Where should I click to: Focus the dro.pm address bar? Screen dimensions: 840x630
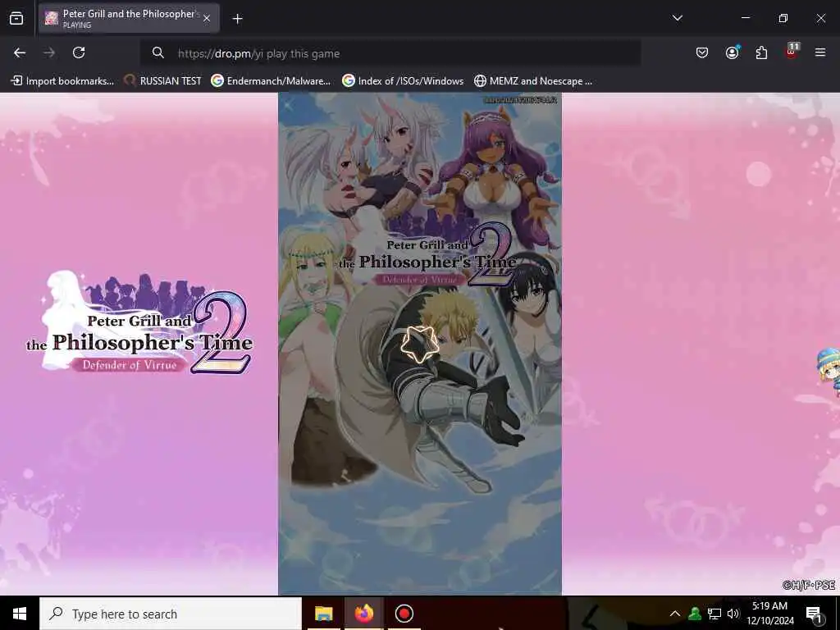[x=390, y=53]
